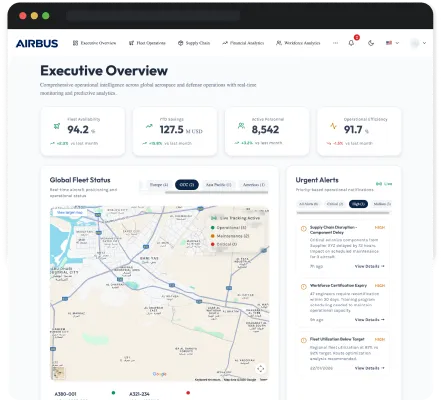
Task: Click the View larger map link
Action: [x=70, y=212]
